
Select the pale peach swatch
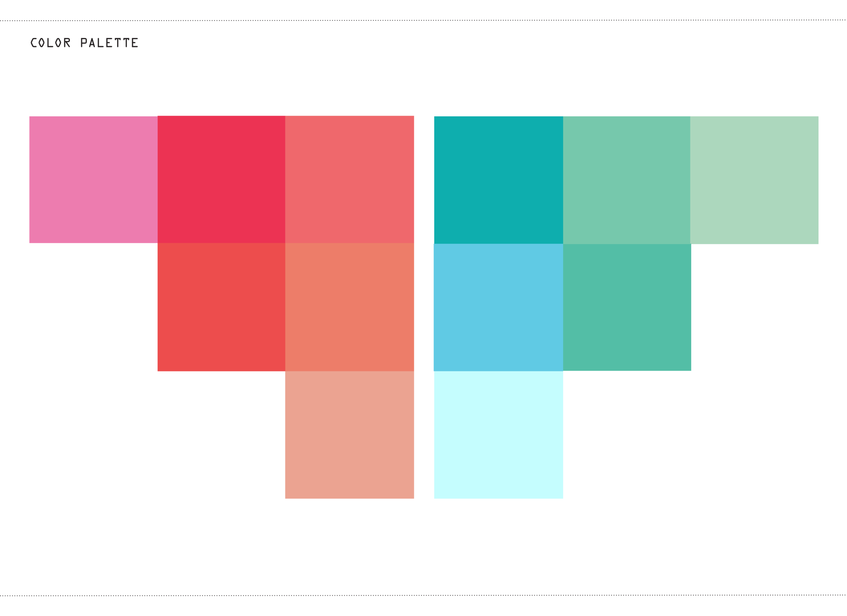(350, 435)
